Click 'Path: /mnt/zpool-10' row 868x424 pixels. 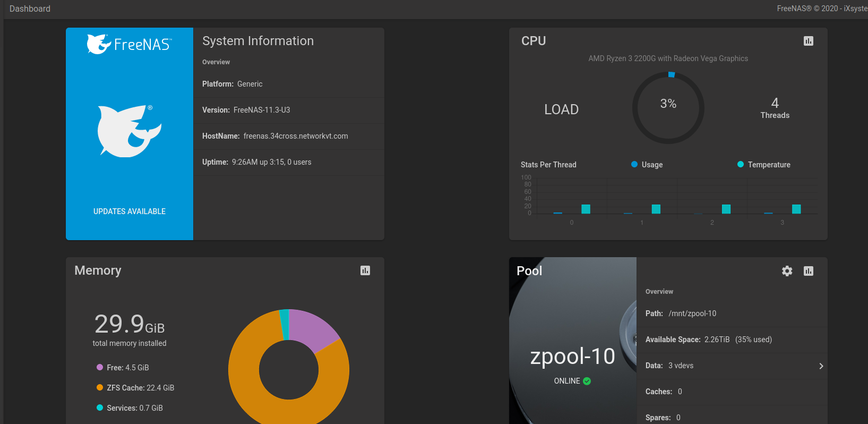coord(732,313)
